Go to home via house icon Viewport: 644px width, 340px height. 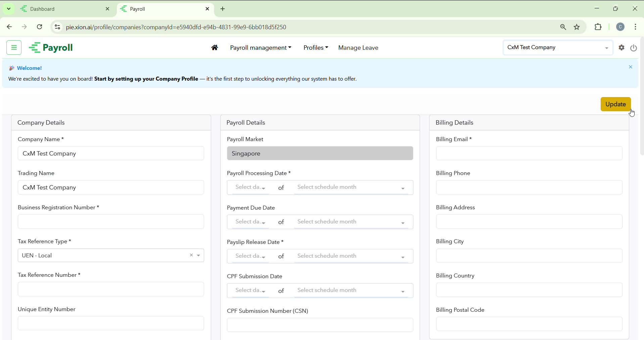pos(215,48)
